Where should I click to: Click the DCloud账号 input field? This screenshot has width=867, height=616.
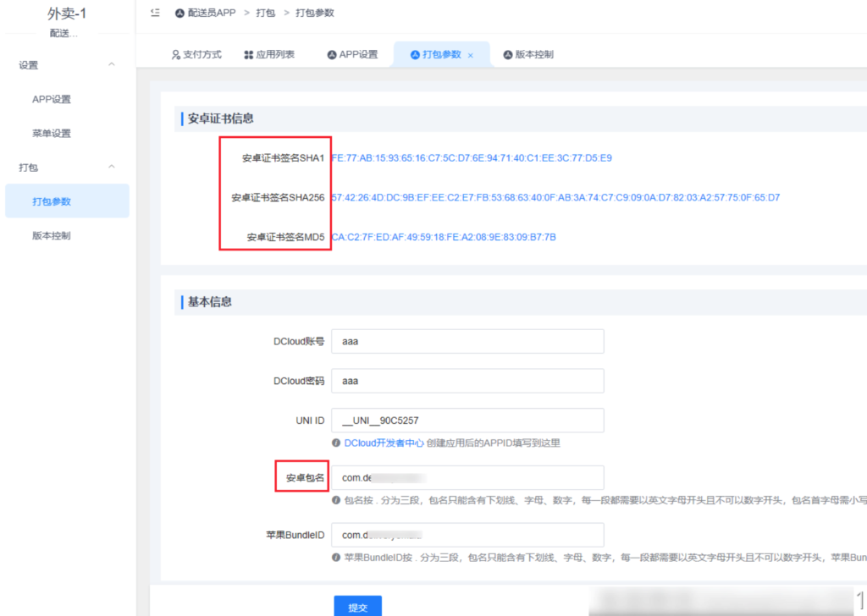click(467, 341)
